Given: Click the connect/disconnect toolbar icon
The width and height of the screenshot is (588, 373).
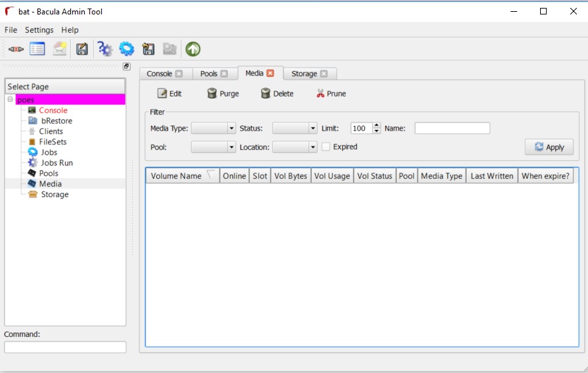Looking at the screenshot, I should pyautogui.click(x=16, y=49).
